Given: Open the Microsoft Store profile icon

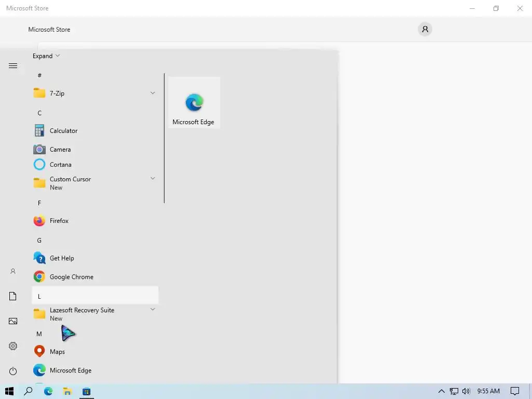Looking at the screenshot, I should (425, 29).
